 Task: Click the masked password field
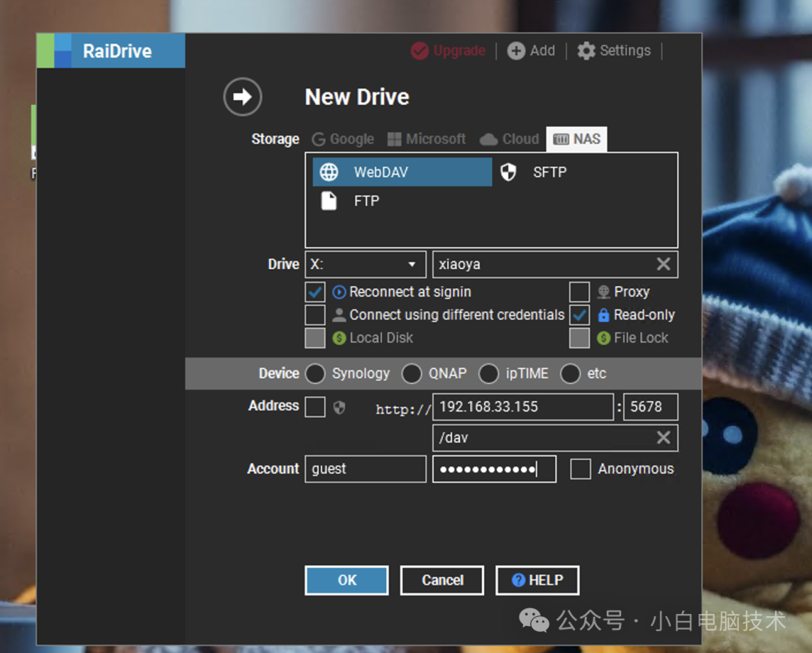495,469
